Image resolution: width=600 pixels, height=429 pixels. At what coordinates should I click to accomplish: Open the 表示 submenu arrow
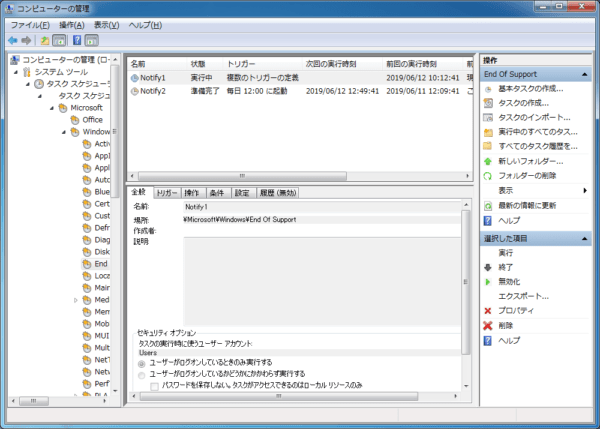click(585, 191)
